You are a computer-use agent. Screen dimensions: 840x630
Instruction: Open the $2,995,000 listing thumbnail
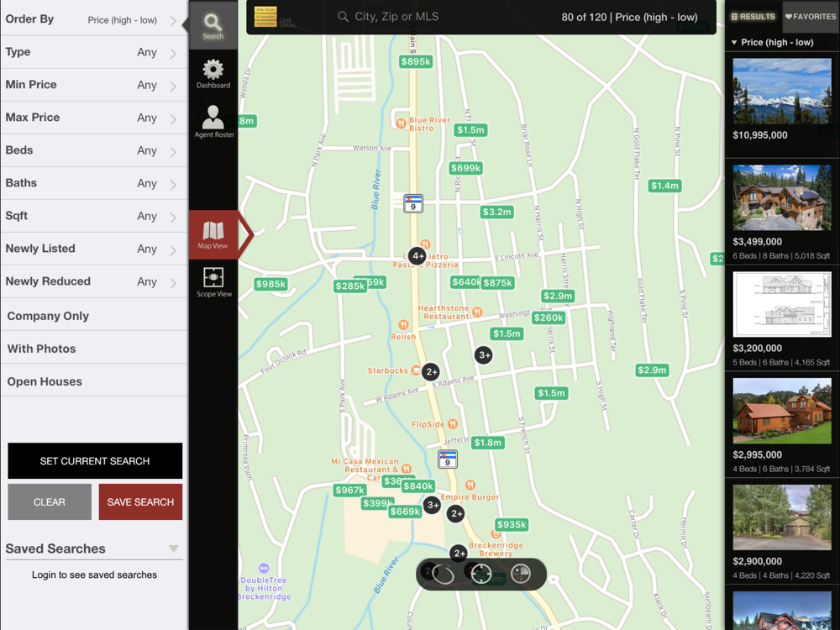[782, 411]
